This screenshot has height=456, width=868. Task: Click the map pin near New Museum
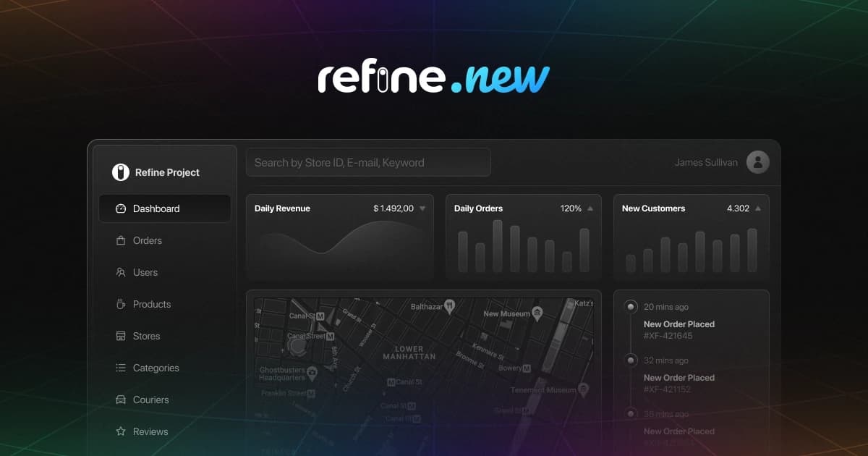(x=538, y=313)
